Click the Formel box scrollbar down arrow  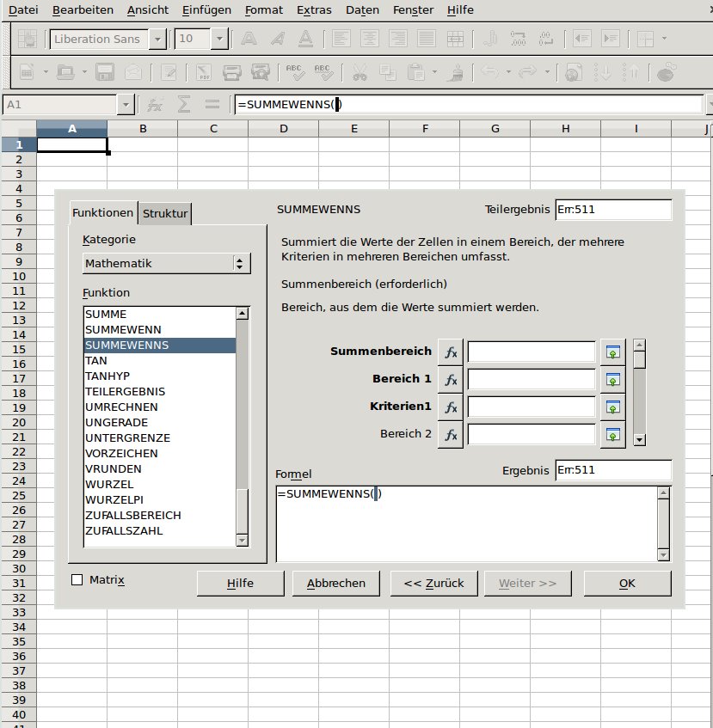point(663,555)
